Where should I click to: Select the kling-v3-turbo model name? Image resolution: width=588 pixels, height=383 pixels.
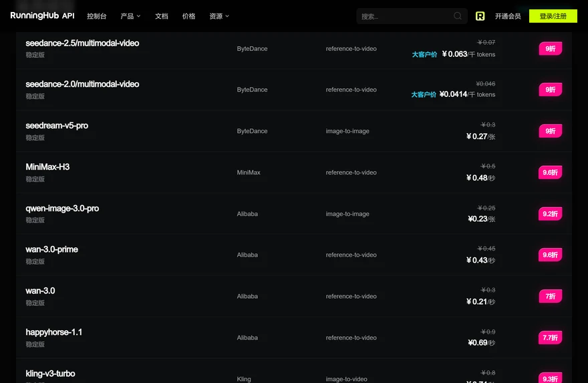tap(50, 374)
